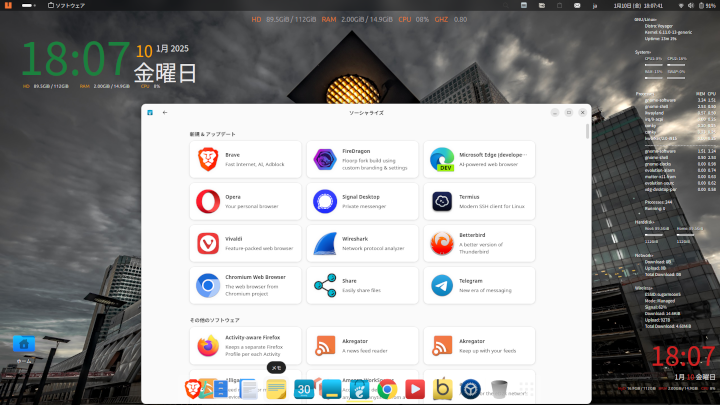Click the distro logo in top-left corner

pos(8,6)
